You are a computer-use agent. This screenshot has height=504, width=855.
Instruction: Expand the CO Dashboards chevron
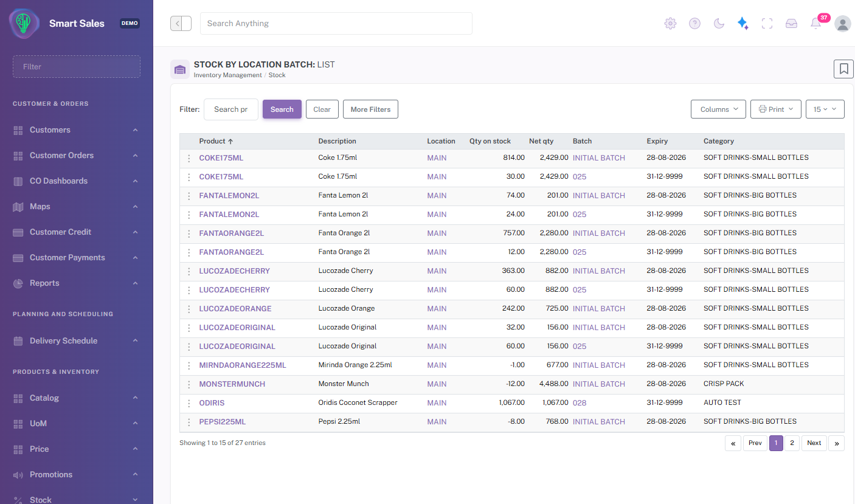(x=135, y=181)
